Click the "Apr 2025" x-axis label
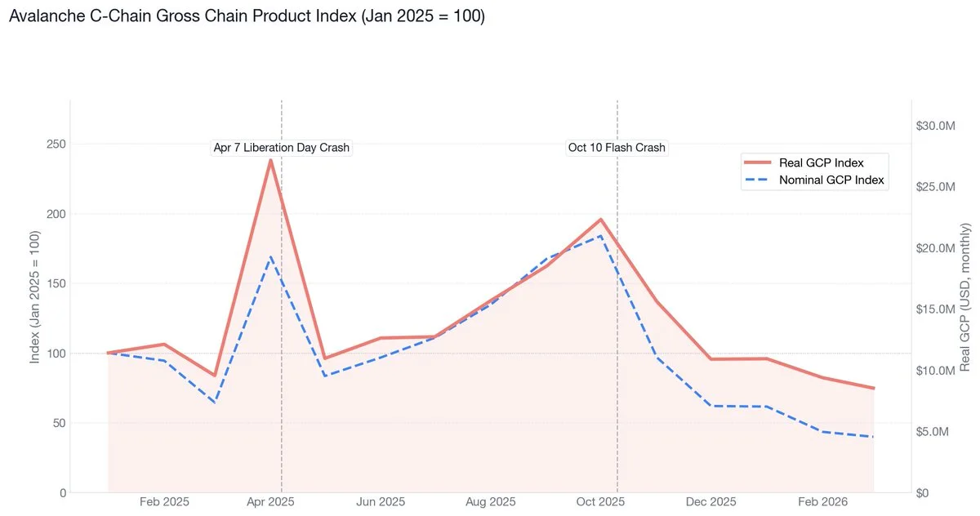The width and height of the screenshot is (980, 516). click(272, 501)
